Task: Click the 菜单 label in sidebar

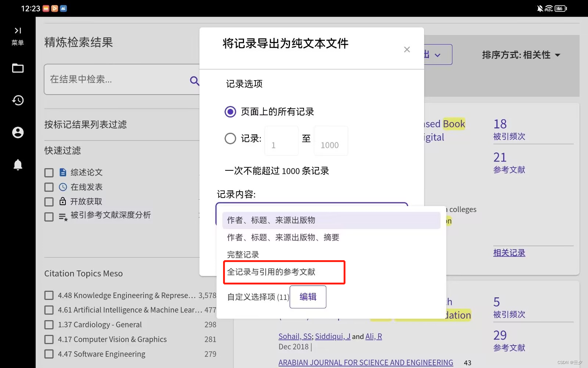Action: coord(18,43)
